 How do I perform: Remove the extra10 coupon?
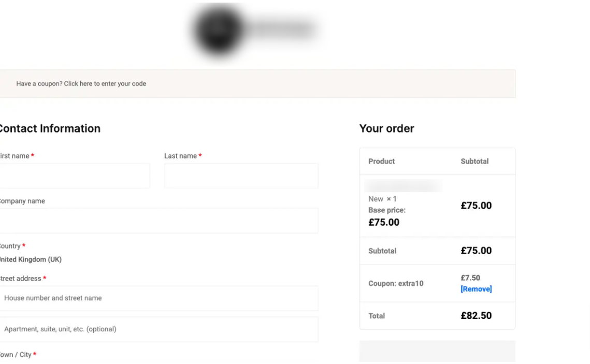click(476, 289)
